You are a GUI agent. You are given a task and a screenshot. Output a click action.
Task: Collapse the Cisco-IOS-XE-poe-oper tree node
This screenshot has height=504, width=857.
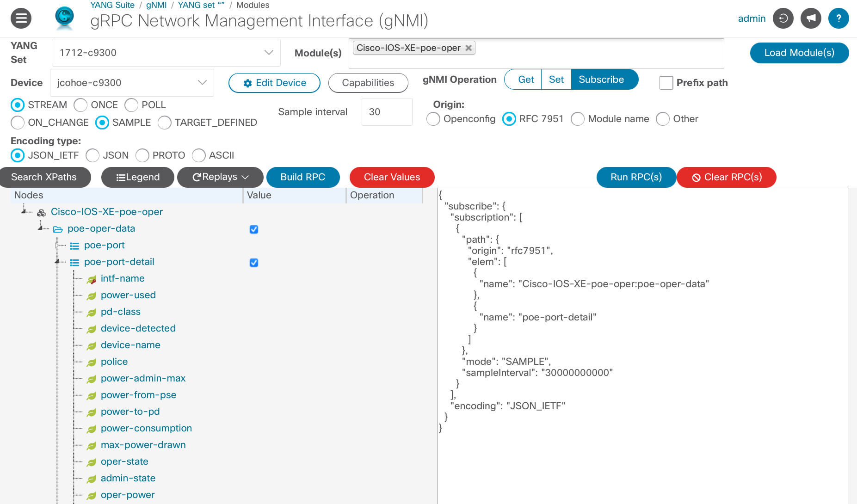tap(24, 211)
